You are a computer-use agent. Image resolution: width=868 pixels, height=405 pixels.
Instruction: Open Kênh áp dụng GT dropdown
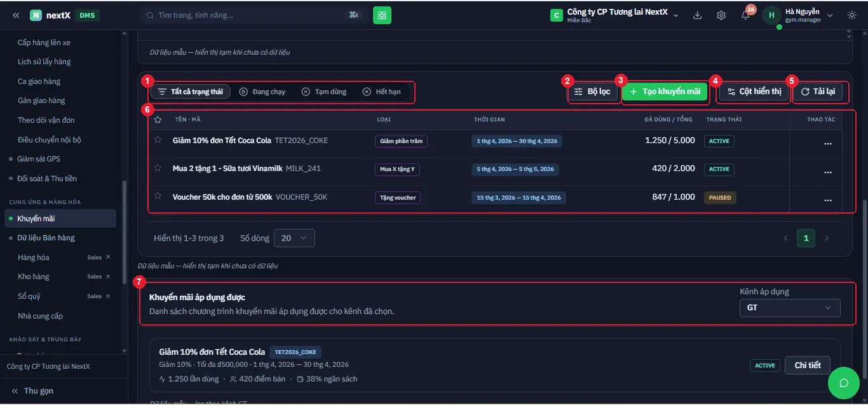(x=790, y=308)
